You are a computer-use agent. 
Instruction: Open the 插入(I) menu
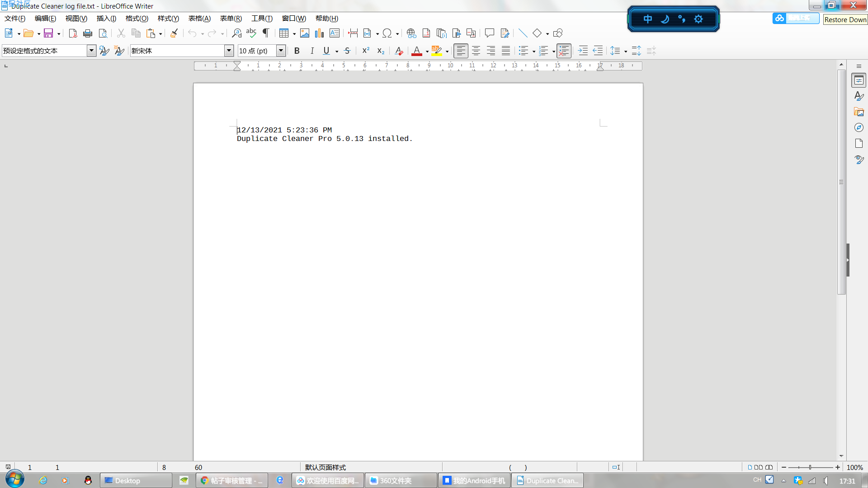pos(106,19)
